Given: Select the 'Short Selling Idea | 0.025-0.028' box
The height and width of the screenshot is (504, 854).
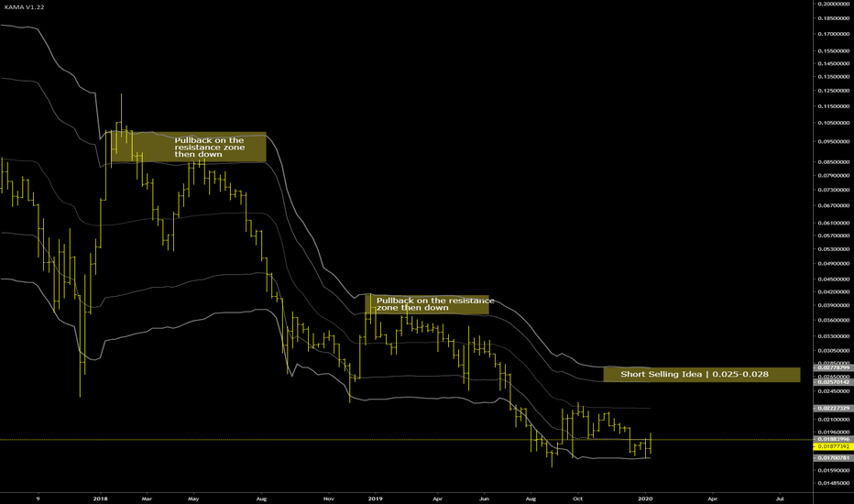Looking at the screenshot, I should [702, 374].
